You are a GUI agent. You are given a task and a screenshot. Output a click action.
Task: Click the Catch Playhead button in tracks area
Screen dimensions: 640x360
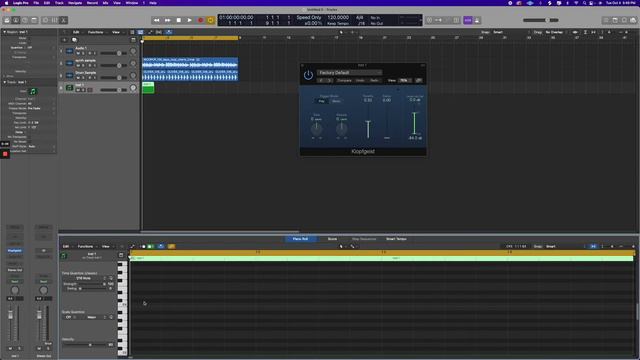169,32
